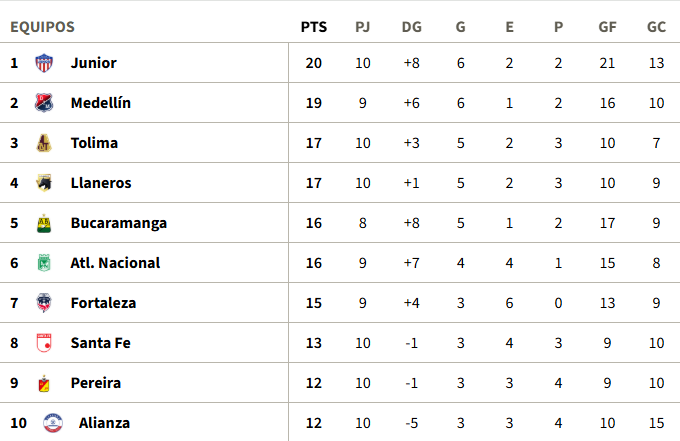Open the Medellín team name link
The width and height of the screenshot is (680, 441).
coord(101,103)
